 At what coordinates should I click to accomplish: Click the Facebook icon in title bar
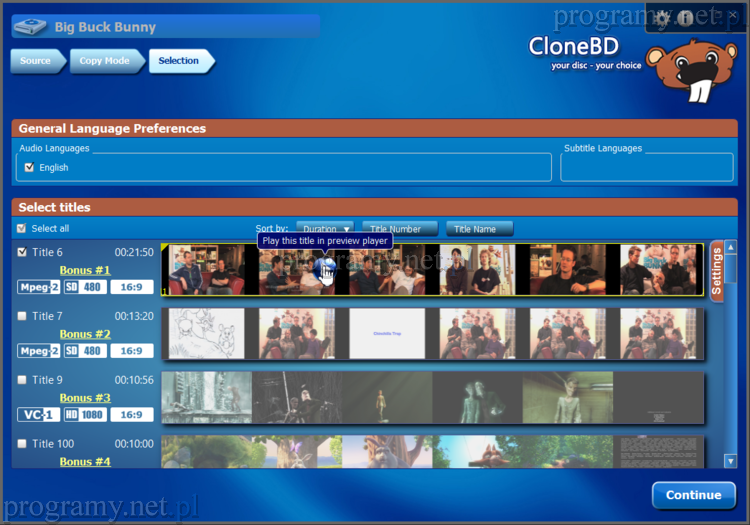[686, 18]
